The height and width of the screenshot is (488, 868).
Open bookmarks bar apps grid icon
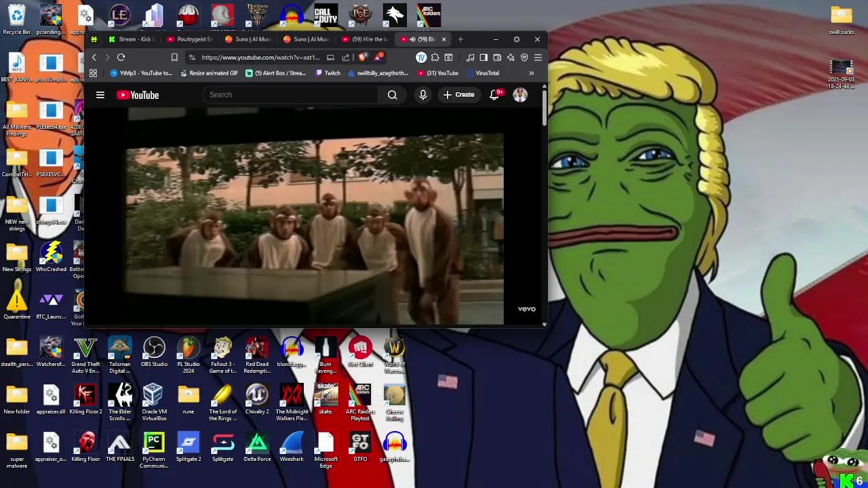point(93,73)
